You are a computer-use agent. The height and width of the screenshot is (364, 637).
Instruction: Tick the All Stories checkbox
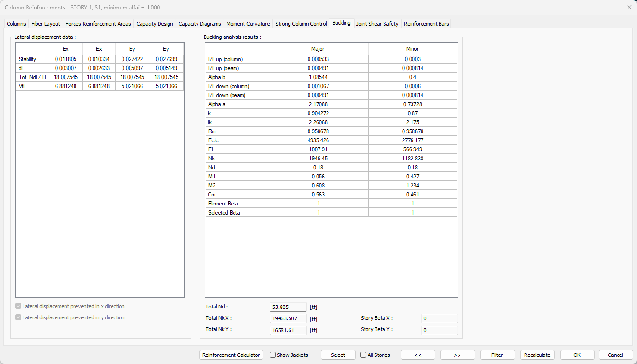coord(364,355)
